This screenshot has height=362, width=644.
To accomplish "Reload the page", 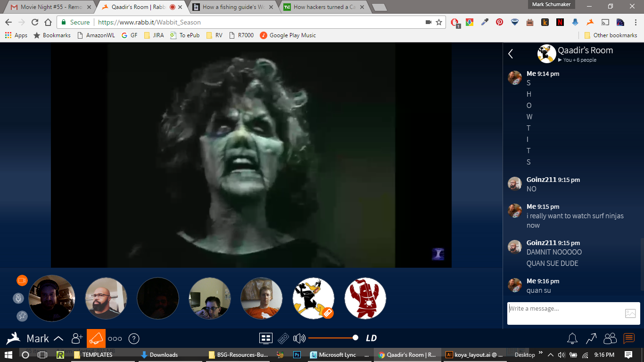I will (x=35, y=22).
